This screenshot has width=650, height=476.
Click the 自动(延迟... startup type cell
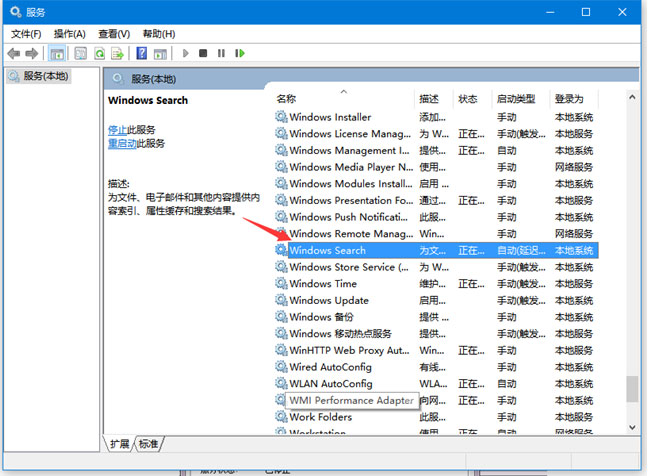coord(521,250)
